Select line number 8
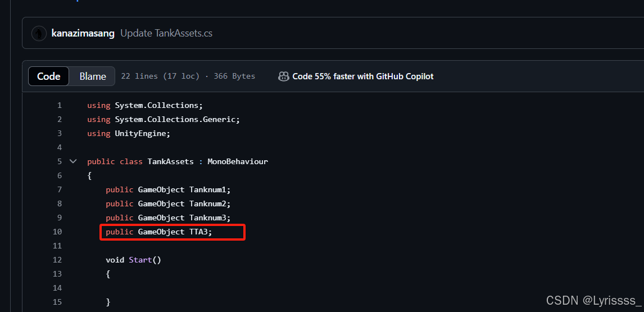Screen dimensions: 644x312 [60, 204]
